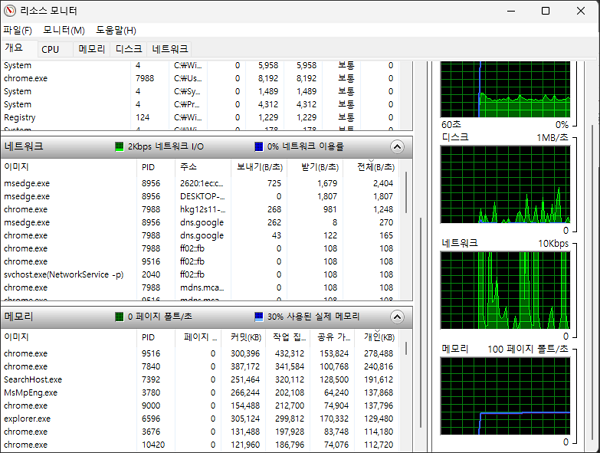Select chrome.exe row with address hkg12s11-
Image resolution: width=600 pixels, height=453 pixels.
pyautogui.click(x=201, y=210)
